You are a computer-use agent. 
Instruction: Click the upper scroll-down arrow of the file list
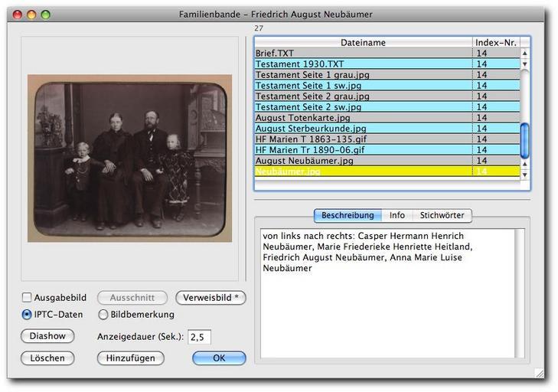(524, 64)
